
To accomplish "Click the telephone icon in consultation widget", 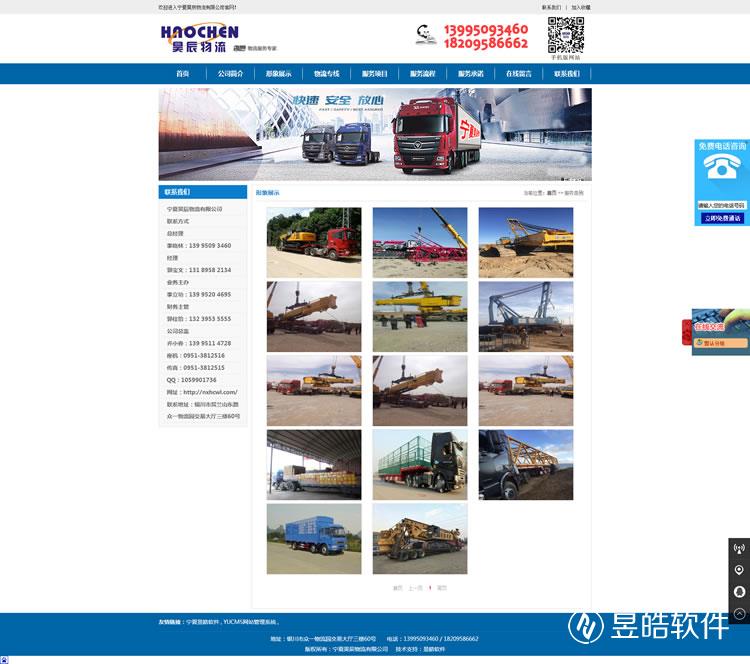I will point(722,170).
